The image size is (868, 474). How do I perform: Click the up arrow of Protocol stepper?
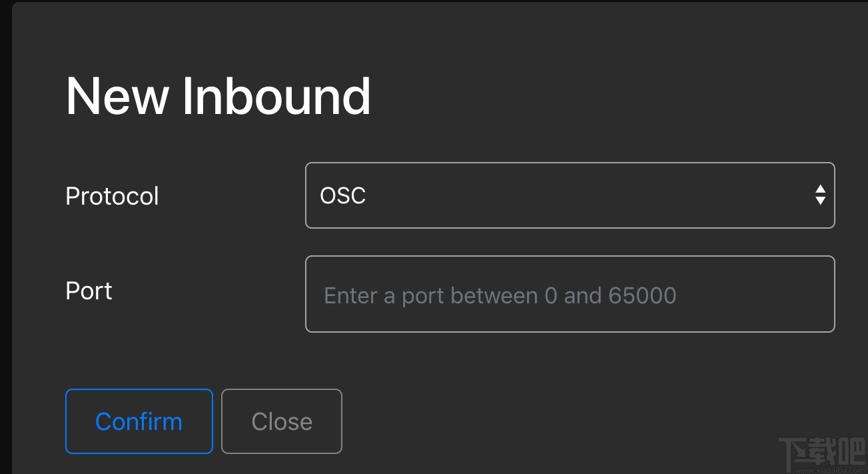pyautogui.click(x=820, y=189)
